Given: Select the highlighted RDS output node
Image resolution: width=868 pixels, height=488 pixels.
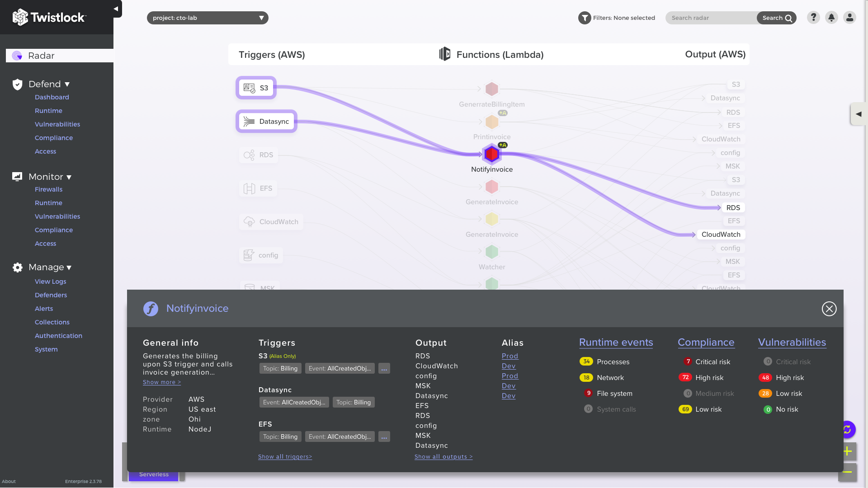Looking at the screenshot, I should click(x=733, y=208).
